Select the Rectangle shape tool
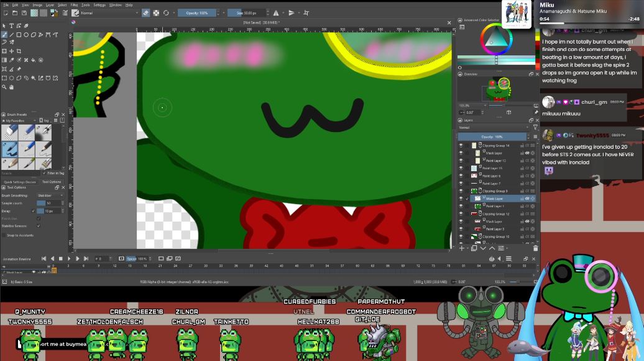644x361 pixels. tap(19, 35)
